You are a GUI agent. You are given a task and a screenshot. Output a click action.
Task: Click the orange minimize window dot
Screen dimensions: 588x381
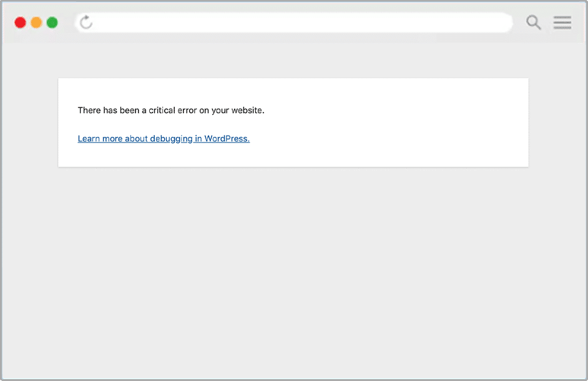pos(36,22)
